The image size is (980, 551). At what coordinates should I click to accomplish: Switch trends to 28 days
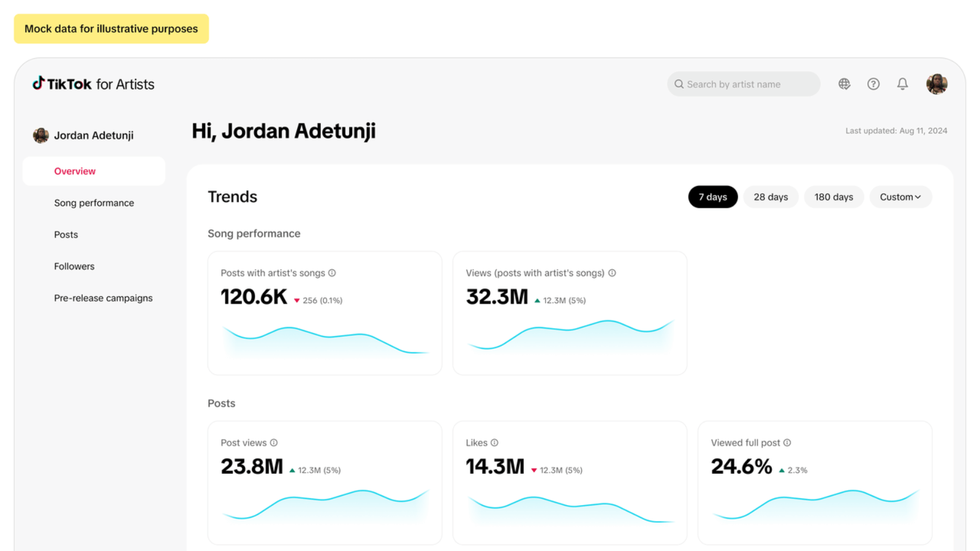pos(771,197)
